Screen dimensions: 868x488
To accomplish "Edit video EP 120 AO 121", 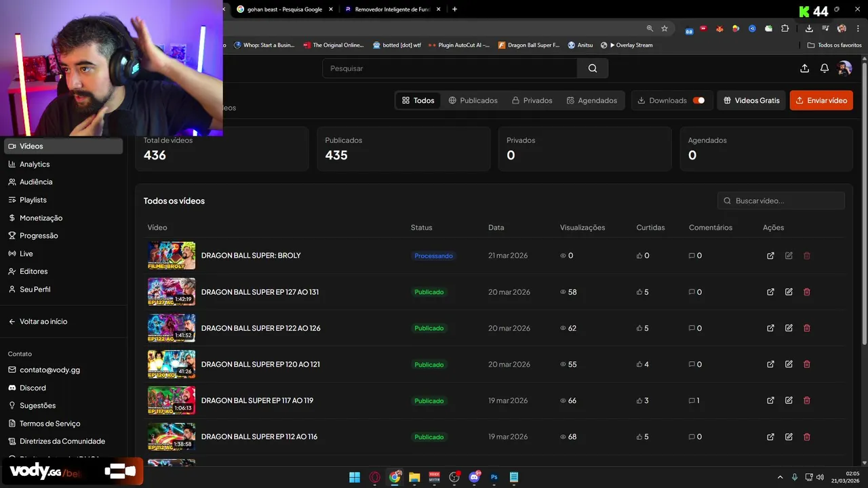I will coord(789,364).
